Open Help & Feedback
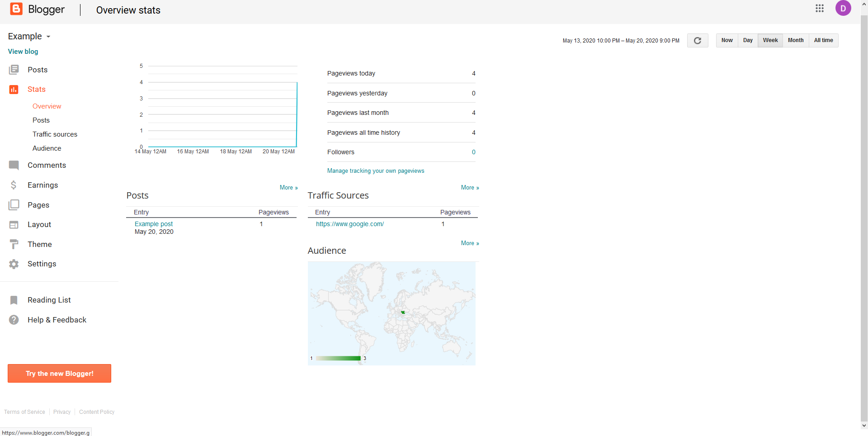This screenshot has height=436, width=868. tap(57, 320)
